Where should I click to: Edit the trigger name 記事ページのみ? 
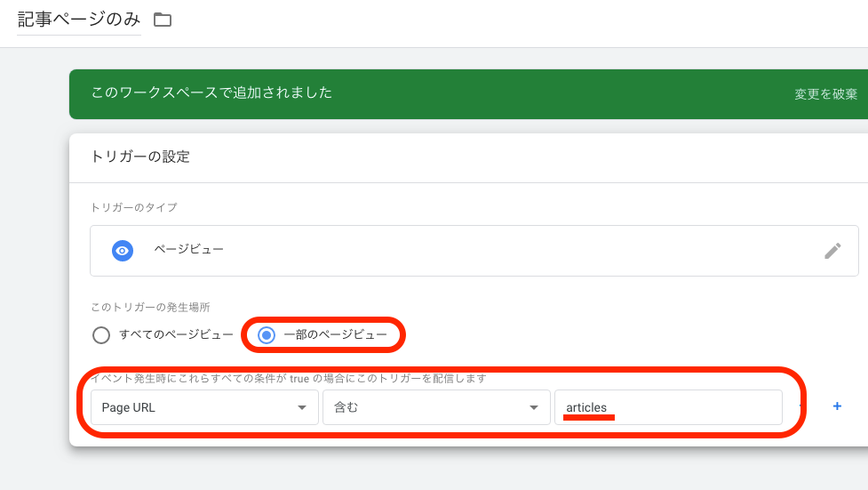[x=79, y=20]
